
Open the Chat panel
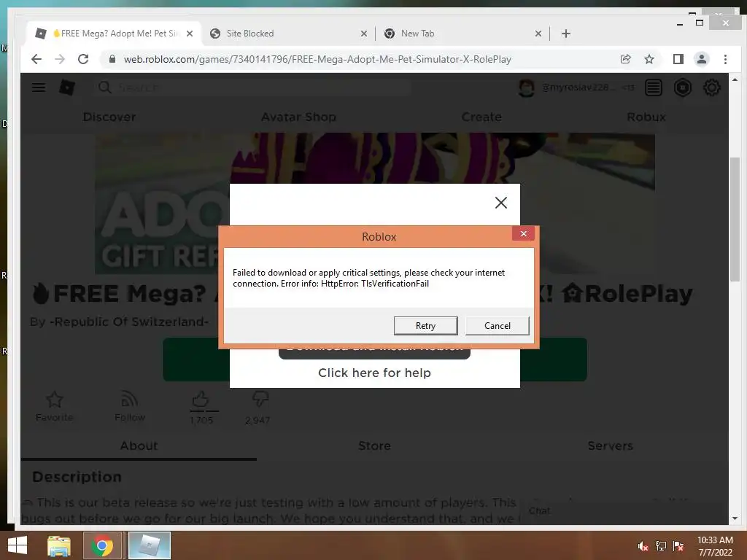(539, 510)
